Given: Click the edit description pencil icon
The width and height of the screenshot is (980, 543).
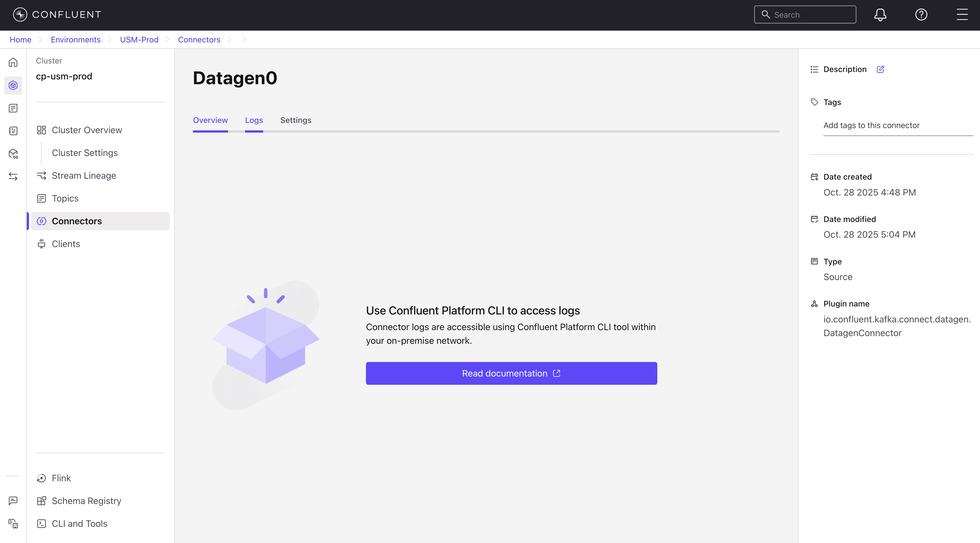Looking at the screenshot, I should [x=880, y=69].
